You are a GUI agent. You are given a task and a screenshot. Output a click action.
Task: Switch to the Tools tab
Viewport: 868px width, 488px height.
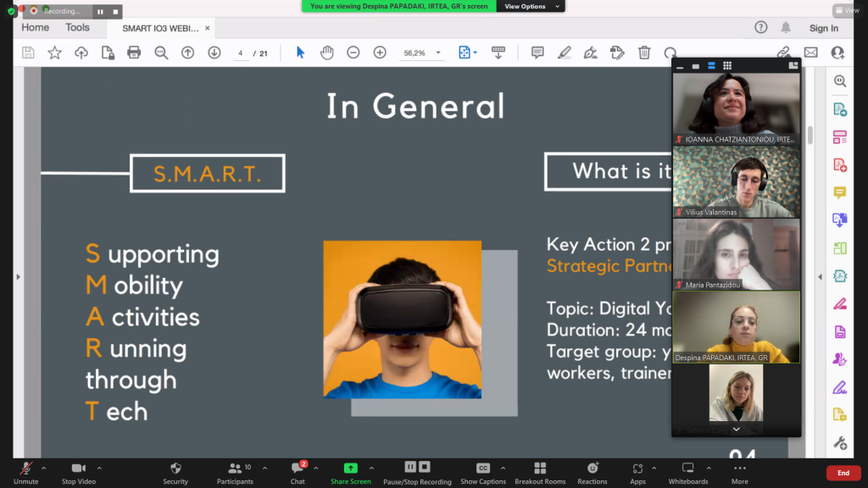[77, 27]
